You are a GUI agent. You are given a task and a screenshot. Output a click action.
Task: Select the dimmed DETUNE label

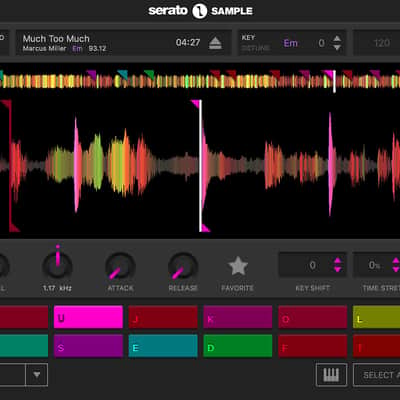pos(256,49)
